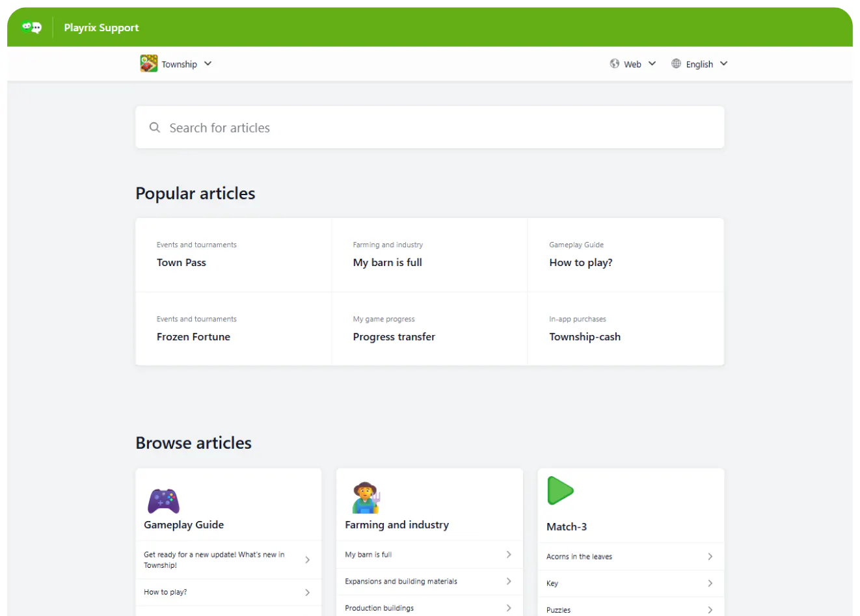
Task: Open 'My barn is full' under Farming list
Action: pyautogui.click(x=429, y=554)
